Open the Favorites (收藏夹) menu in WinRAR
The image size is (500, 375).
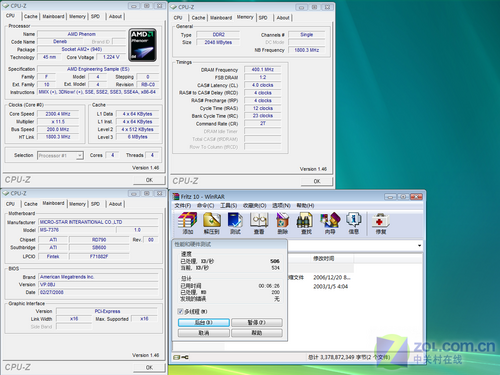[255, 205]
